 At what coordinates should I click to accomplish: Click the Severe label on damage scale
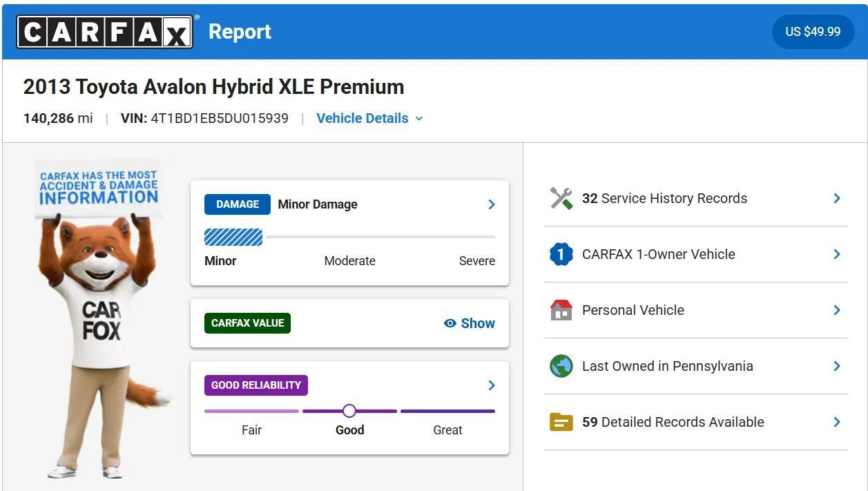click(x=477, y=261)
